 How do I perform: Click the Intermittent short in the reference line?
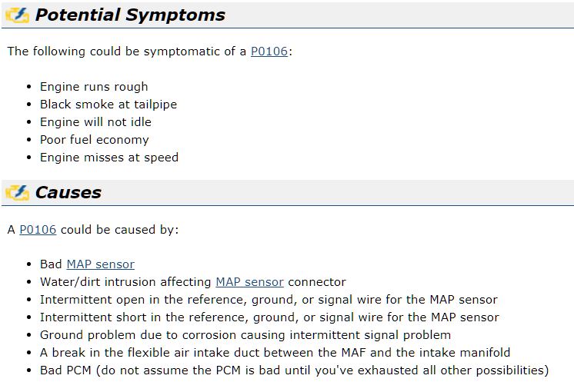coord(269,317)
